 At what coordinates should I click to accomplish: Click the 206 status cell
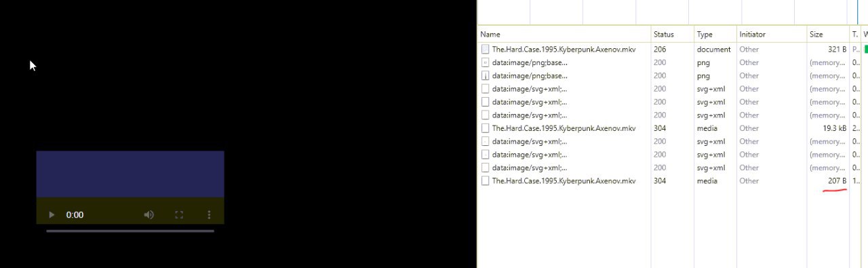[660, 50]
